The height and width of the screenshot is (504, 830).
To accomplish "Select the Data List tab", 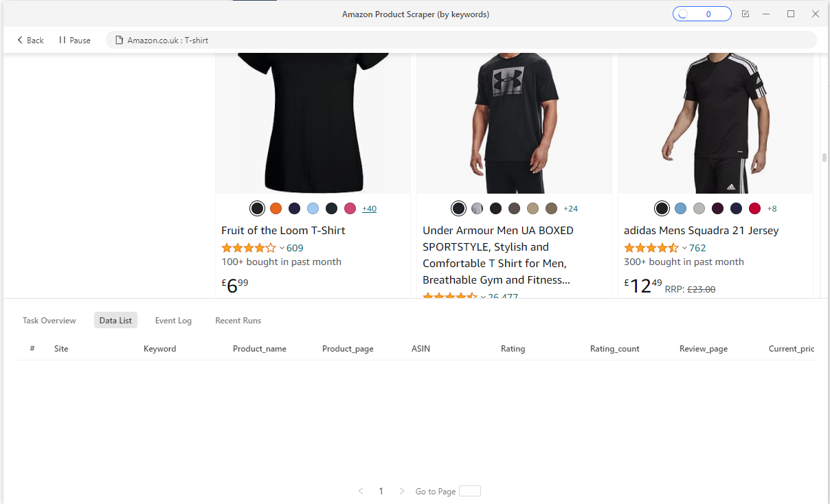I will point(115,321).
